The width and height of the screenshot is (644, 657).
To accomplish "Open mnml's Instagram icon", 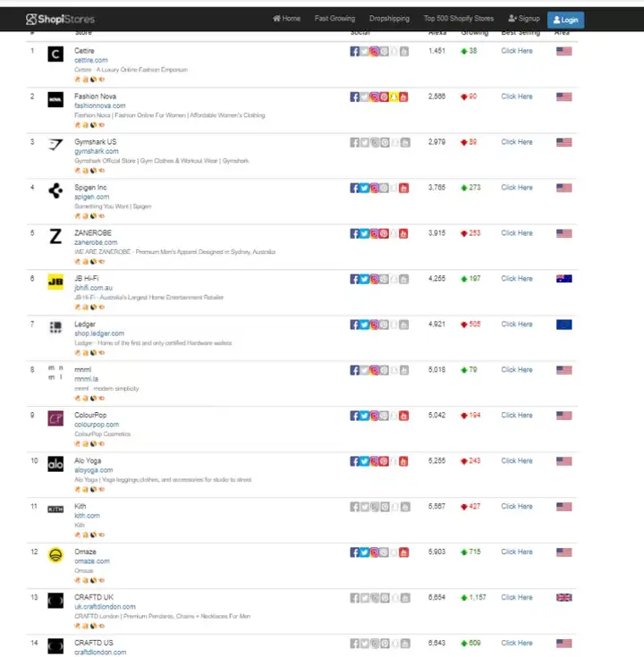I will 375,370.
